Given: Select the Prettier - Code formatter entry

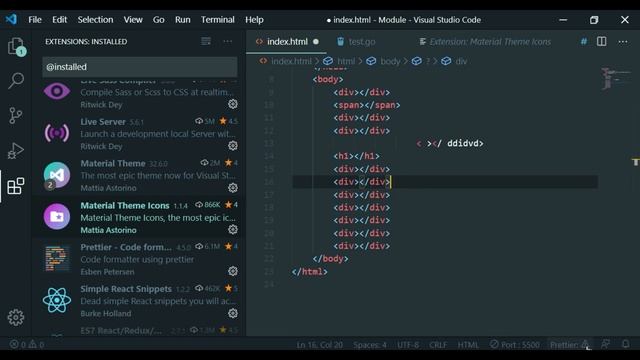Looking at the screenshot, I should pyautogui.click(x=139, y=259).
